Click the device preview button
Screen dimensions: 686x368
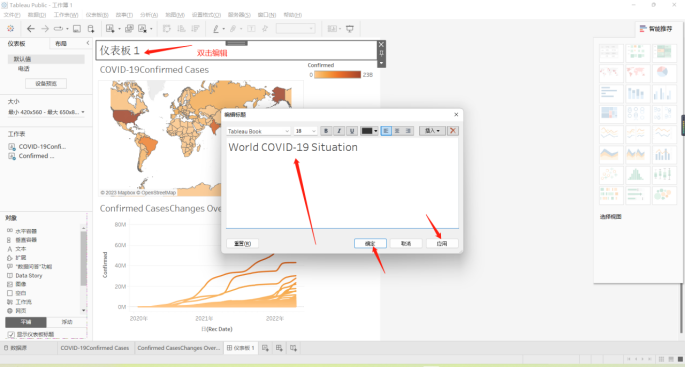tap(46, 84)
